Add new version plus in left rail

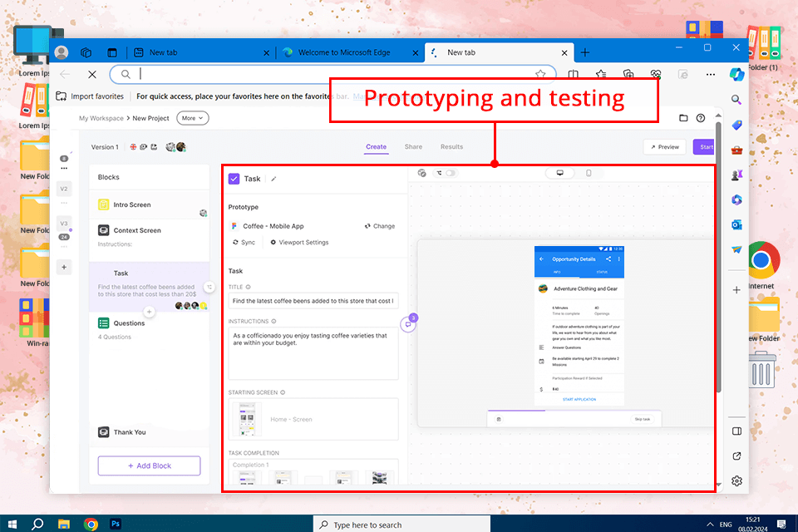(x=64, y=267)
